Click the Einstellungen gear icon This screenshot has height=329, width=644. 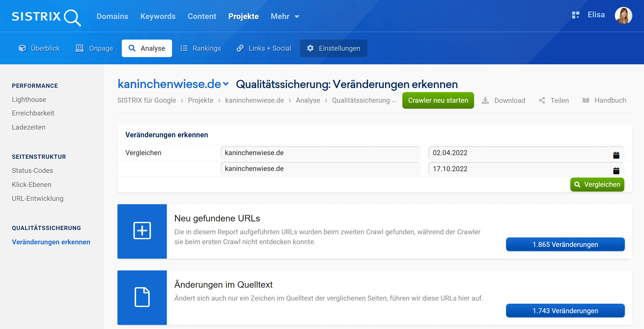[310, 48]
